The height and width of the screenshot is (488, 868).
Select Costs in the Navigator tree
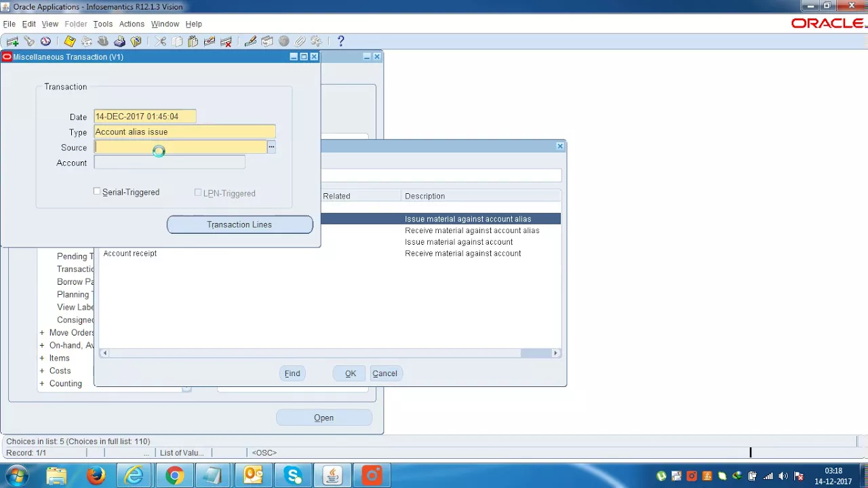pos(60,371)
